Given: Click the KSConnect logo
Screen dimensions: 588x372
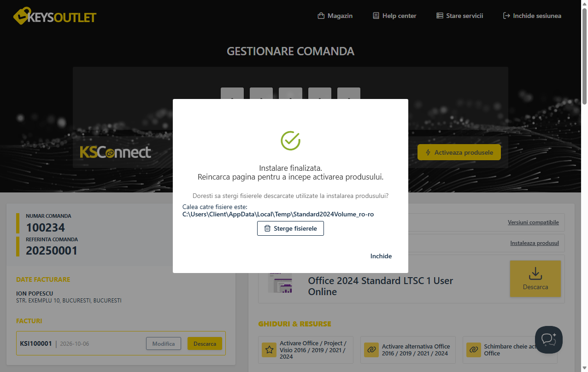Looking at the screenshot, I should tap(115, 152).
